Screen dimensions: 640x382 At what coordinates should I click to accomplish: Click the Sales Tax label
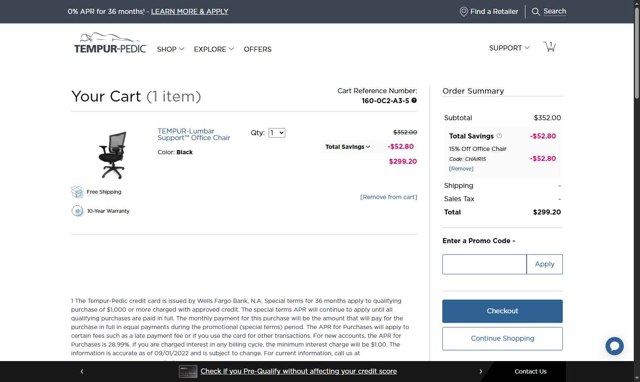pyautogui.click(x=459, y=199)
